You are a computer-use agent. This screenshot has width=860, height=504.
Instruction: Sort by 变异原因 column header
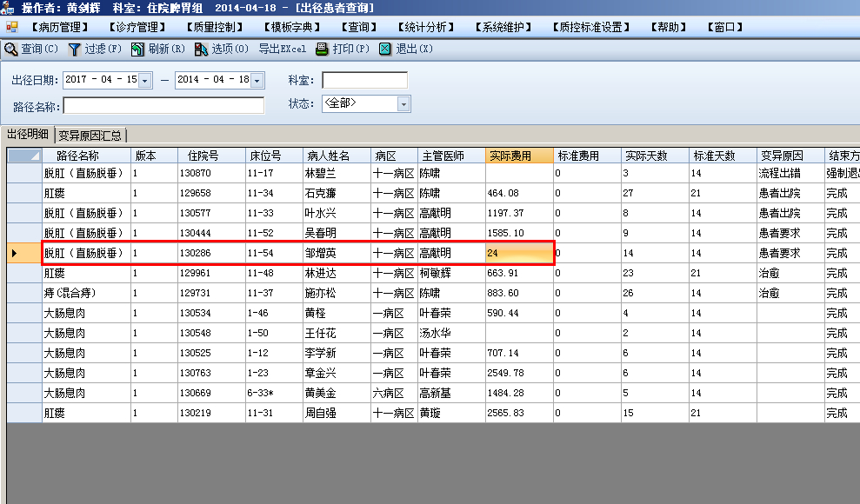(x=790, y=156)
